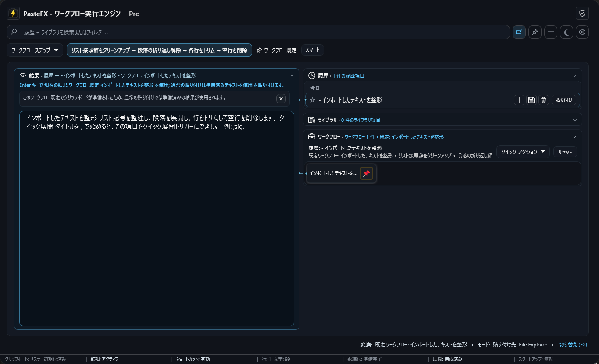The height and width of the screenshot is (364, 599).
Task: Click the pin icon beside ワークフロー既定
Action: click(259, 50)
